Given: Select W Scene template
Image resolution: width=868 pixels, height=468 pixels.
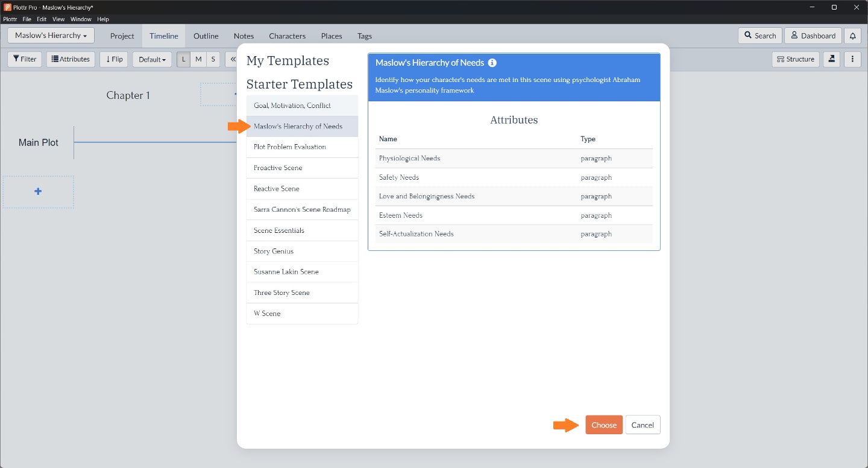Looking at the screenshot, I should [302, 314].
